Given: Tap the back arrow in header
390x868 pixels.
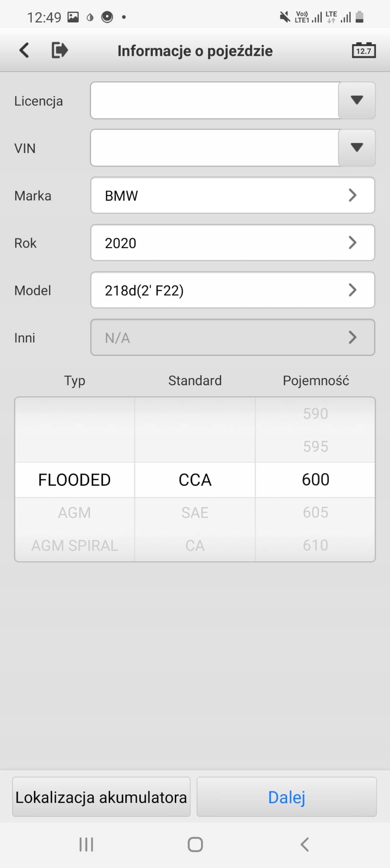Looking at the screenshot, I should 25,50.
